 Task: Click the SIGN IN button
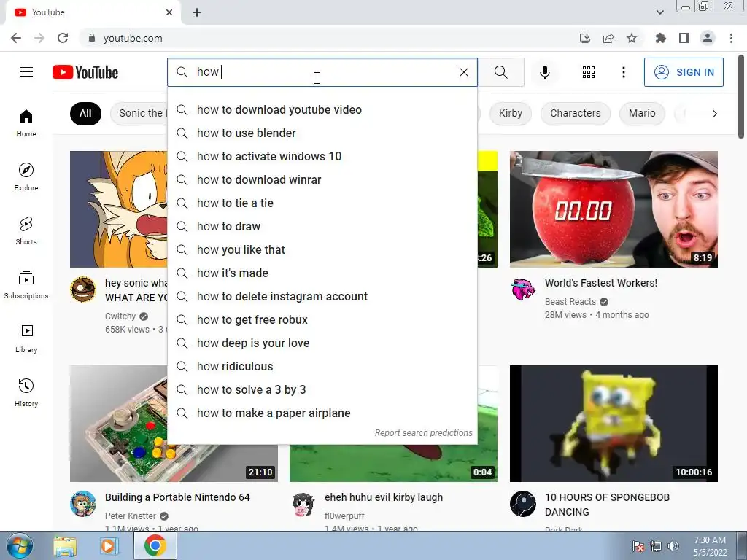683,72
